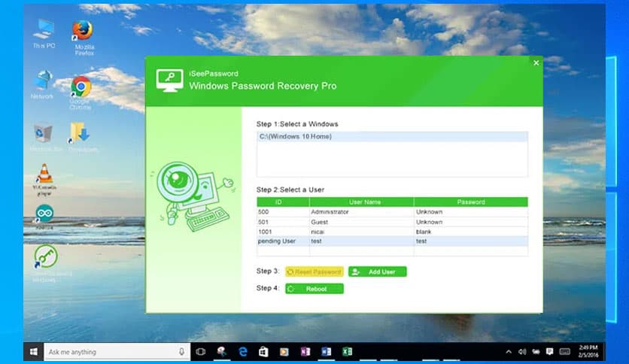Click the touch keyboard tray icon
629x364 pixels.
click(x=565, y=352)
